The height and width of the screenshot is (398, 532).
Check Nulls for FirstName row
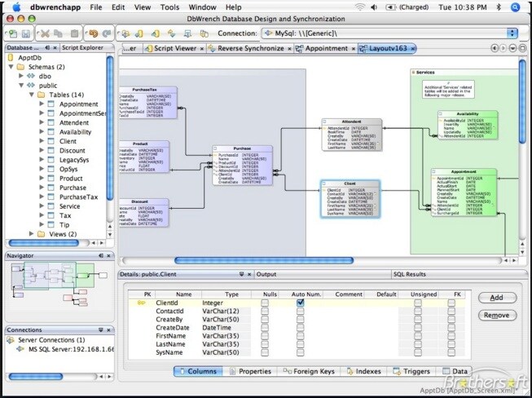click(x=265, y=336)
